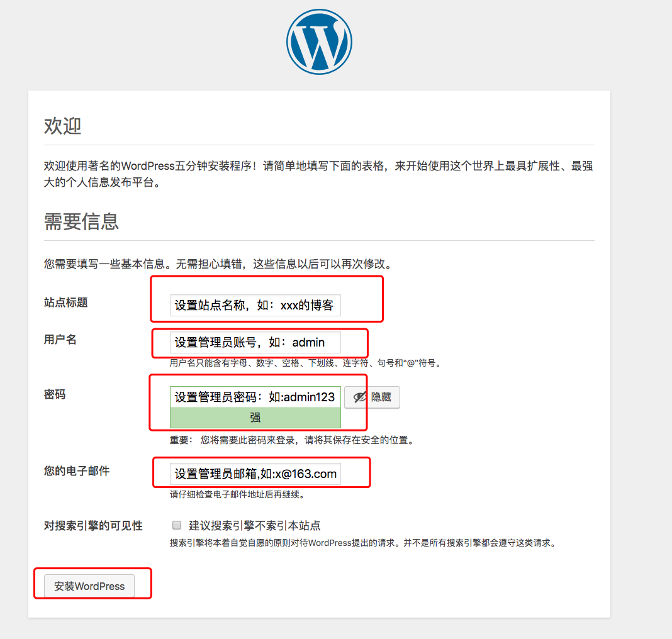Click the 用户名 field label

click(60, 340)
